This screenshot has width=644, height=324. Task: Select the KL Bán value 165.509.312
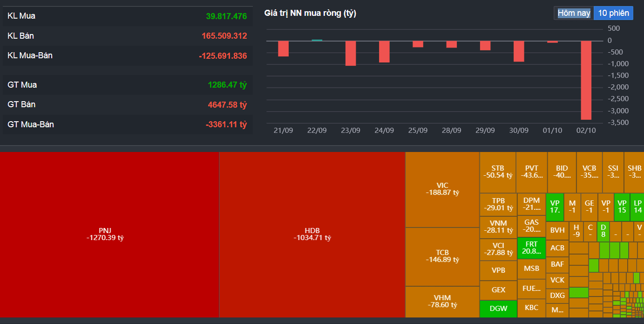click(224, 36)
